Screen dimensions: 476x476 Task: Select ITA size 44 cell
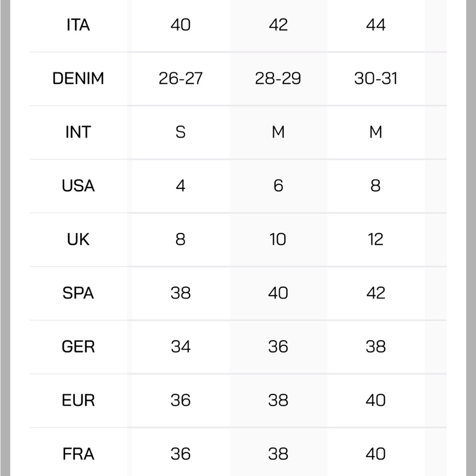[376, 25]
